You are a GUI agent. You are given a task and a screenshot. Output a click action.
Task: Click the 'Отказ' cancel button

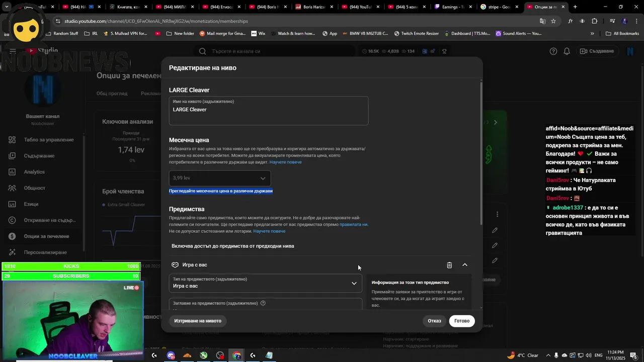click(434, 321)
